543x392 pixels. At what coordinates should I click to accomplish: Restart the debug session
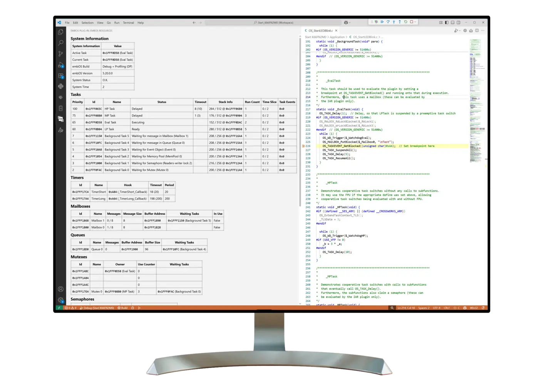(x=406, y=22)
